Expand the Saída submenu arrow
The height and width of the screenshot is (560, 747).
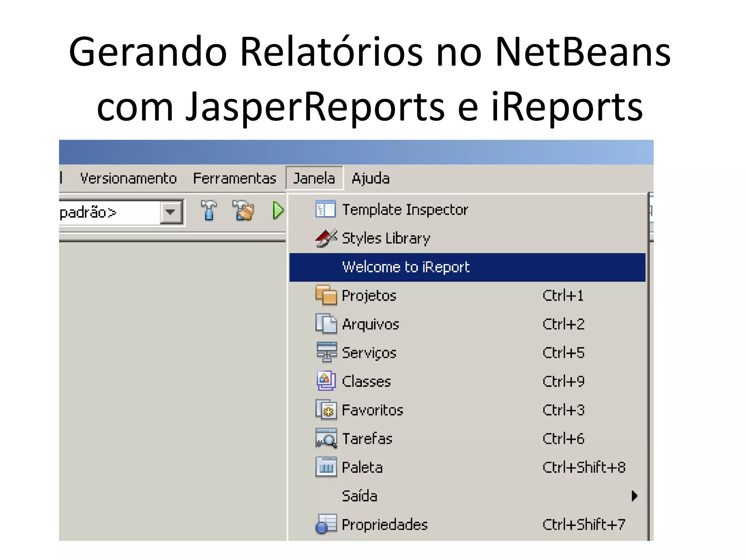tap(634, 496)
